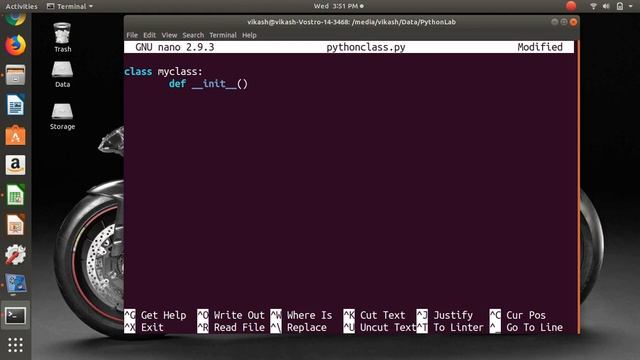
Task: Click the terminal window title bar path
Action: point(351,22)
